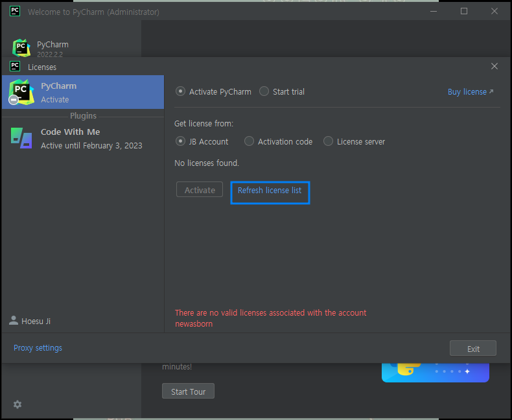Click 'Active until February 3, 2023' text
The image size is (512, 420).
point(91,145)
